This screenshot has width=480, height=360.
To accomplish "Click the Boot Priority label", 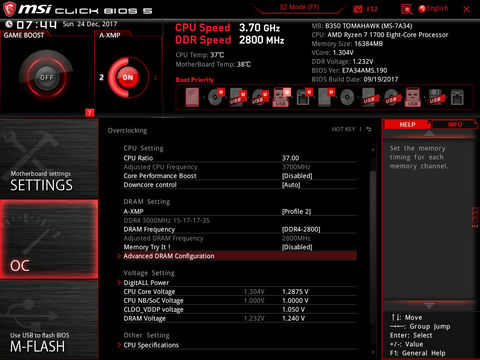I will [x=195, y=80].
